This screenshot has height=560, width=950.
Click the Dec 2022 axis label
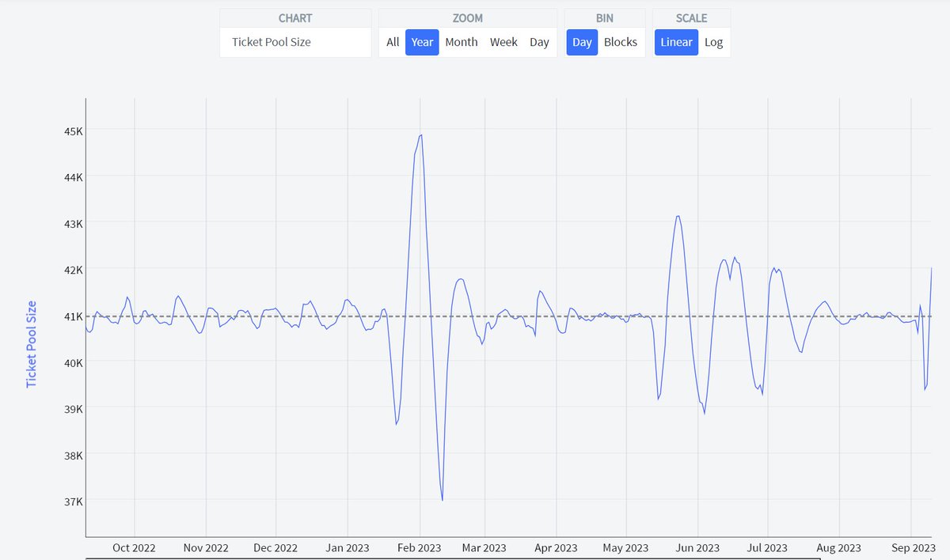(x=275, y=547)
